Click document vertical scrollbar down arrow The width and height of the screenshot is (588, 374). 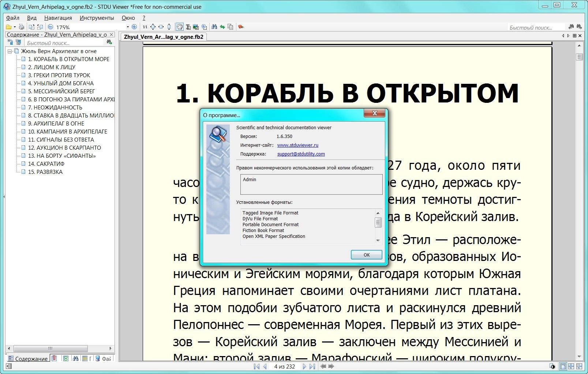pyautogui.click(x=579, y=357)
